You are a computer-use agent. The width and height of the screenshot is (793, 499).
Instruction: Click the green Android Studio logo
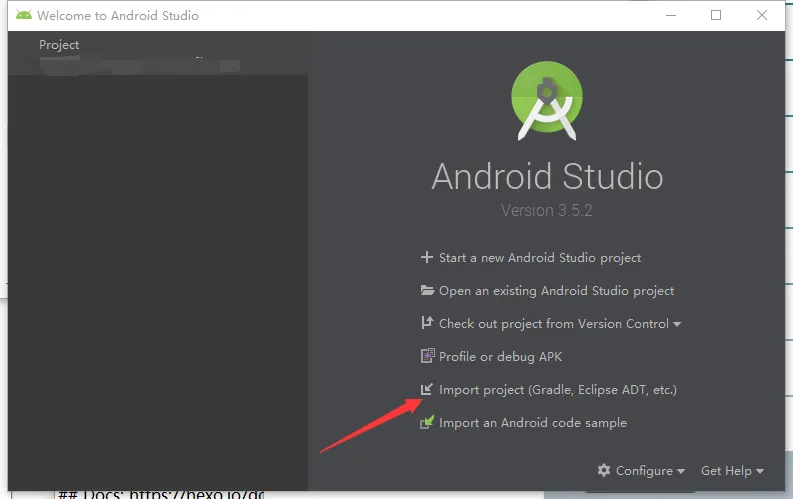[x=547, y=101]
